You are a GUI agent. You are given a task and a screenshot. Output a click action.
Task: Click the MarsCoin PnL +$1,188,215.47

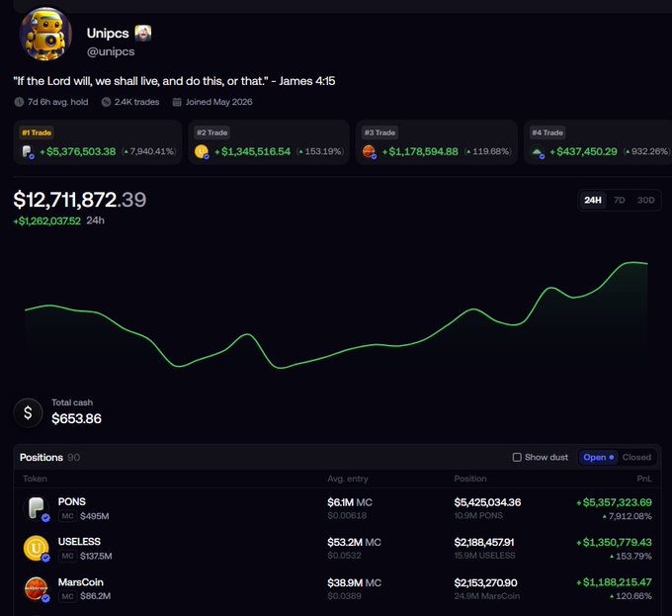(x=614, y=582)
